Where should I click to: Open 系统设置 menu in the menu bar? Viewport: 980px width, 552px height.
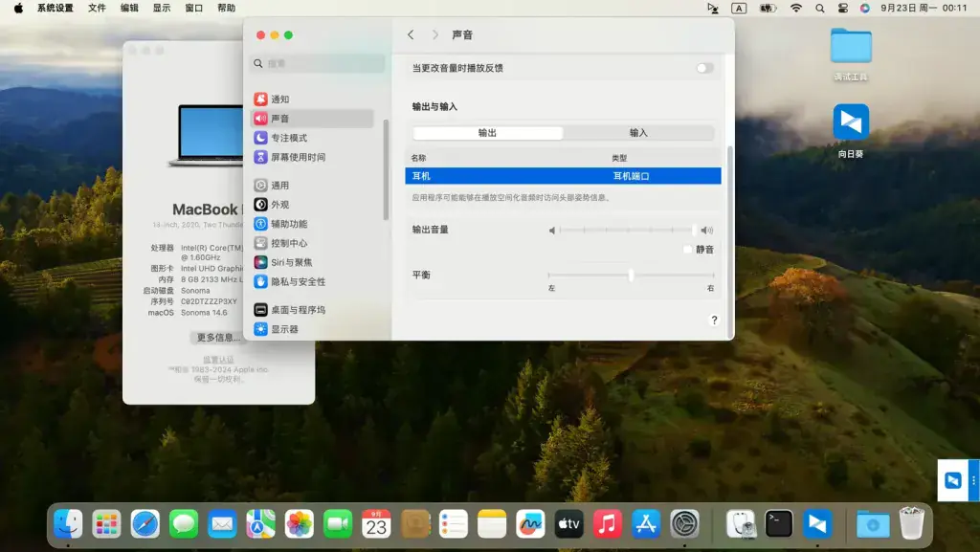(55, 8)
